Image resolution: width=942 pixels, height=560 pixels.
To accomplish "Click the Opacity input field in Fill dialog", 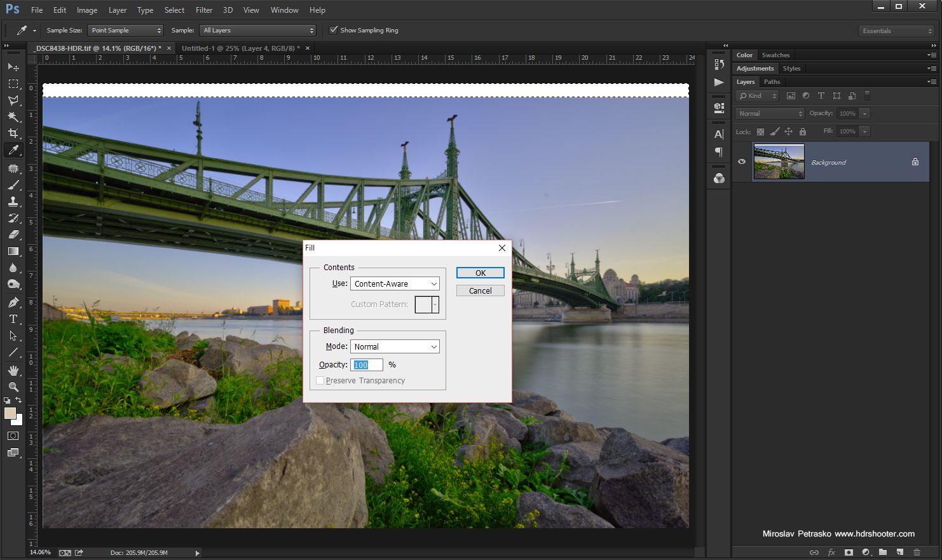I will coord(365,364).
